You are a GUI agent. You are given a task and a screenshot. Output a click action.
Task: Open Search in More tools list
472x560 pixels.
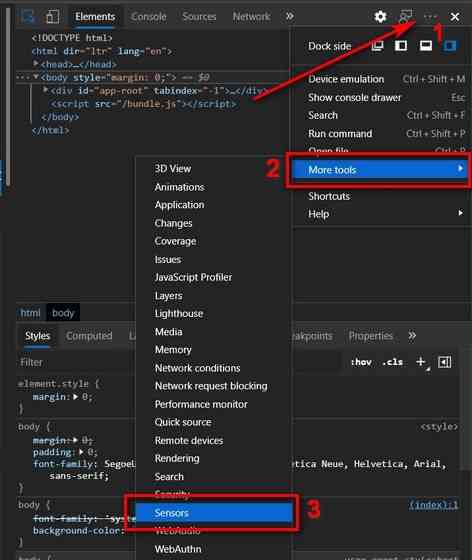click(213, 477)
